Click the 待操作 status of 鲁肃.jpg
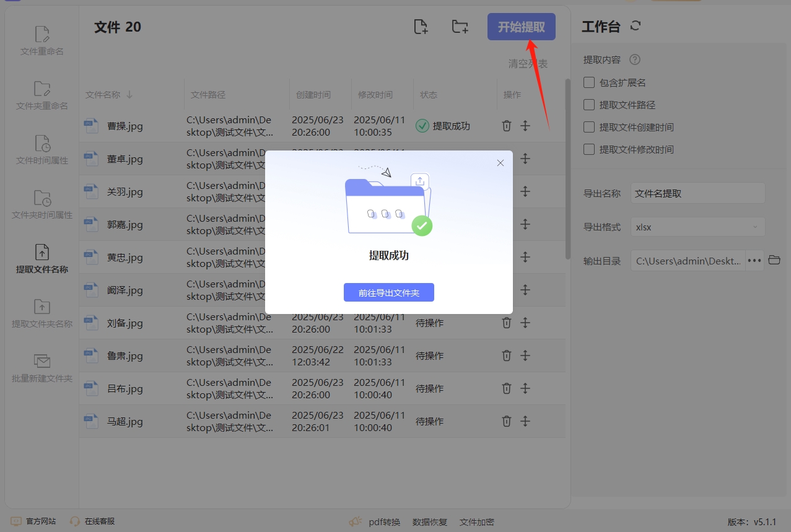This screenshot has height=532, width=791. pyautogui.click(x=430, y=355)
